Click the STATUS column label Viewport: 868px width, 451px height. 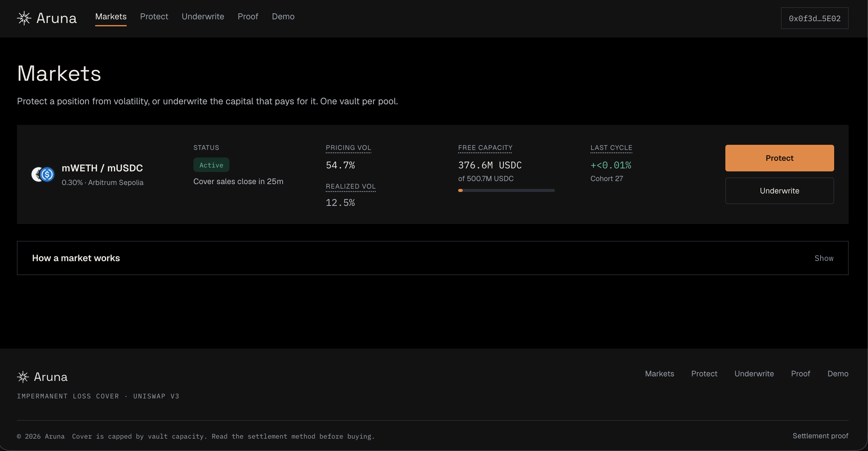tap(206, 148)
